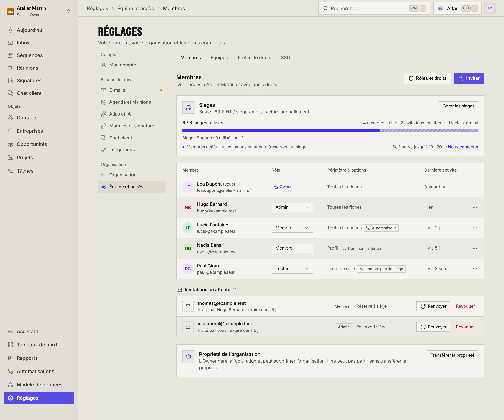This screenshot has width=504, height=420.
Task: Open Tableaux de bord
Action: [39, 345]
